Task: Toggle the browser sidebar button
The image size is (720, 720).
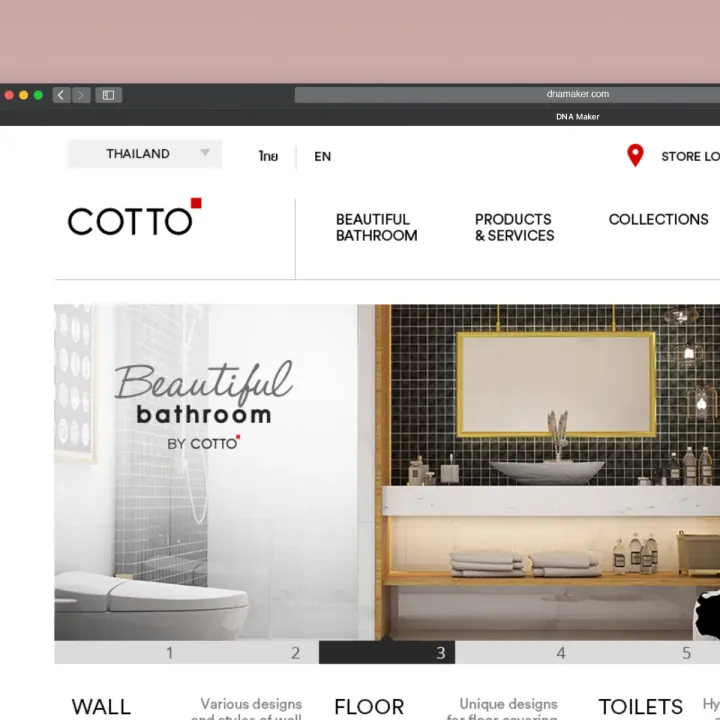Action: coord(108,95)
